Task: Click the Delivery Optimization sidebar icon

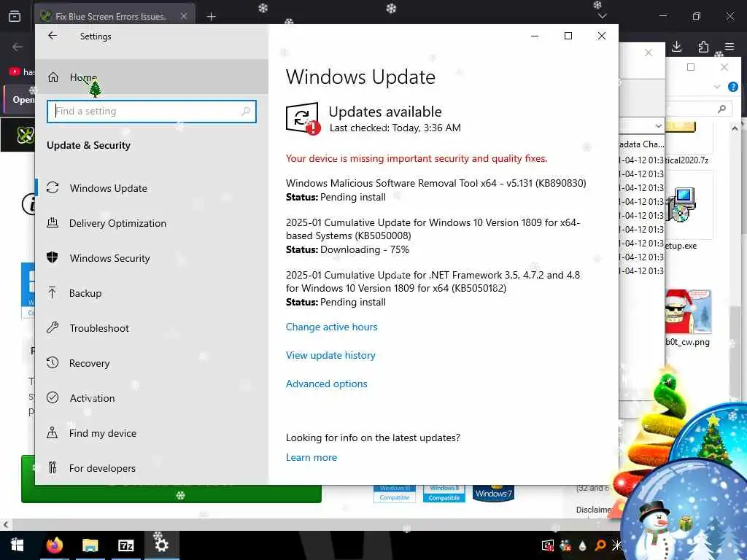Action: tap(53, 222)
